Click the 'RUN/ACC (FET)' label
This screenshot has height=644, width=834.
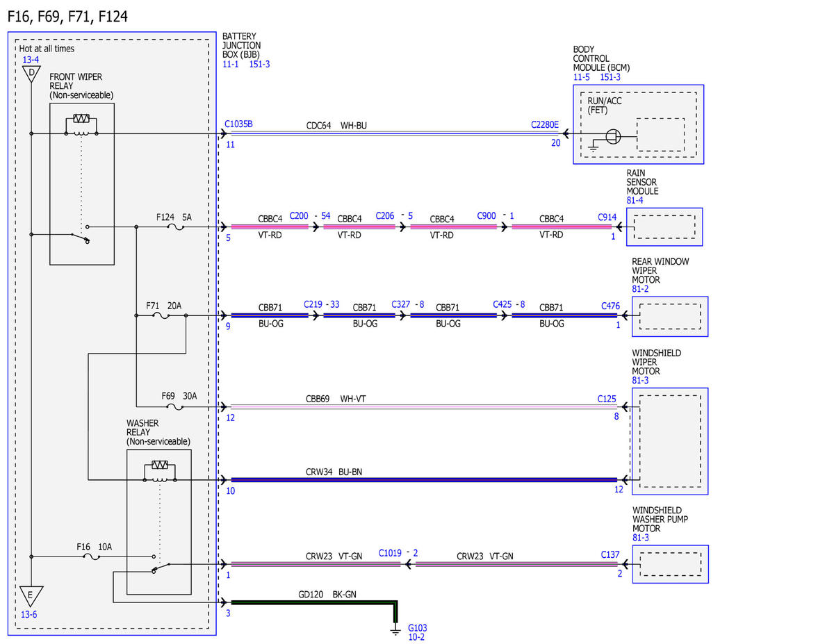point(605,106)
